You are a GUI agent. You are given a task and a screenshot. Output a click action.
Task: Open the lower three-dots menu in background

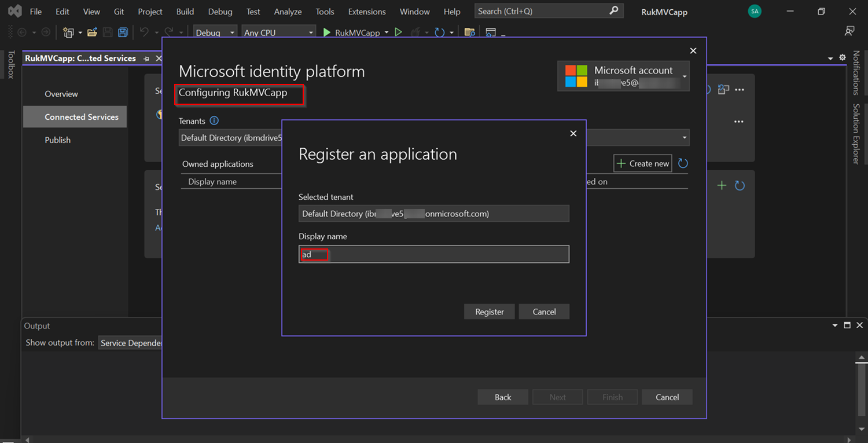pos(739,122)
